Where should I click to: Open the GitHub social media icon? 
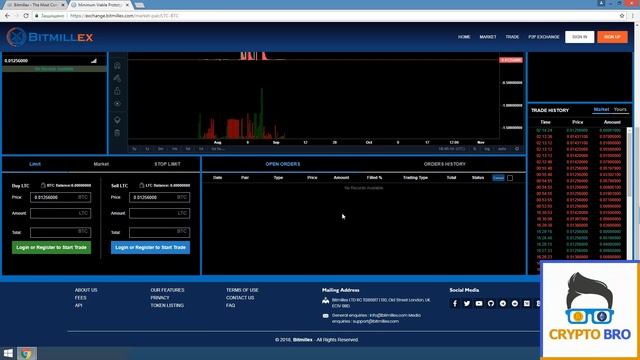tap(491, 304)
